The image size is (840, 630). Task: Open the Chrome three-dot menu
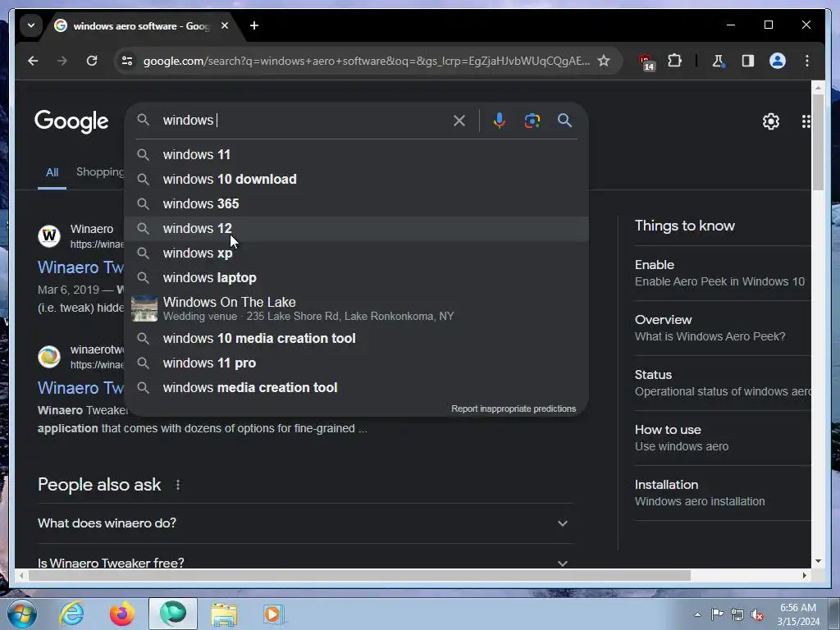pos(807,61)
